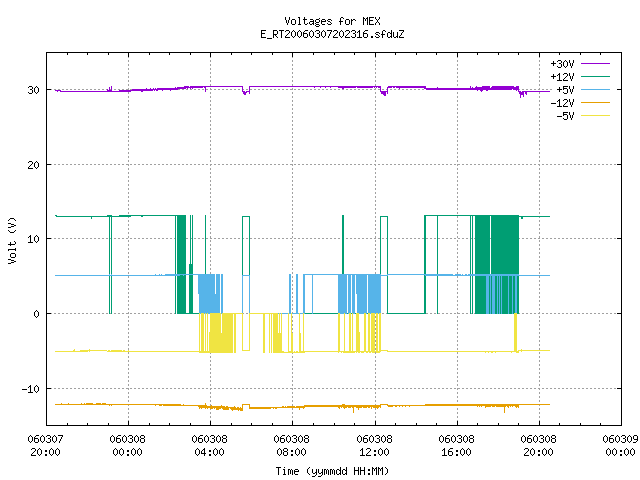Click the x-axis label 060307 20:00
The height and width of the screenshot is (480, 640).
tap(45, 446)
